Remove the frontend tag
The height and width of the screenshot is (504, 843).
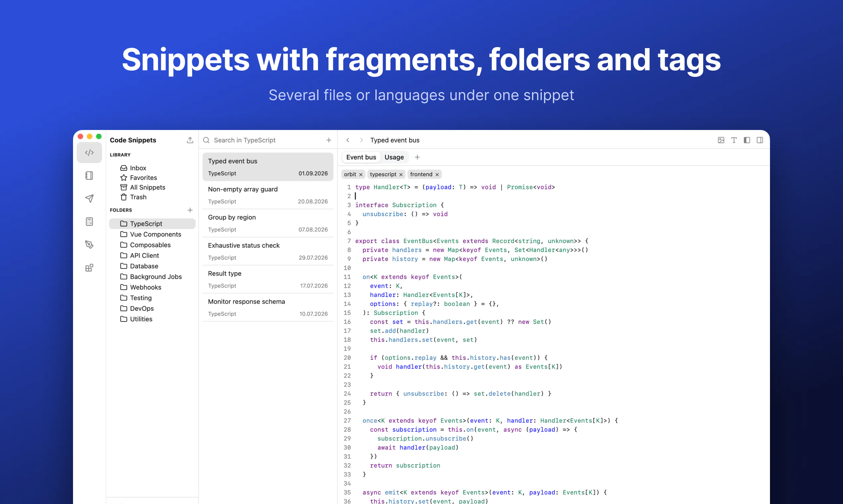(x=437, y=174)
